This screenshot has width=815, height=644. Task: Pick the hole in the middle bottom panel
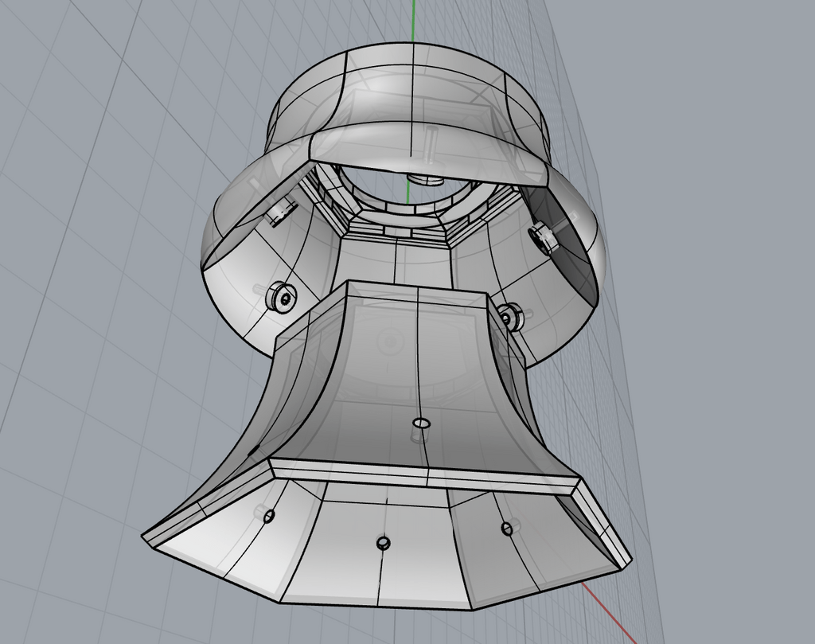tap(383, 543)
